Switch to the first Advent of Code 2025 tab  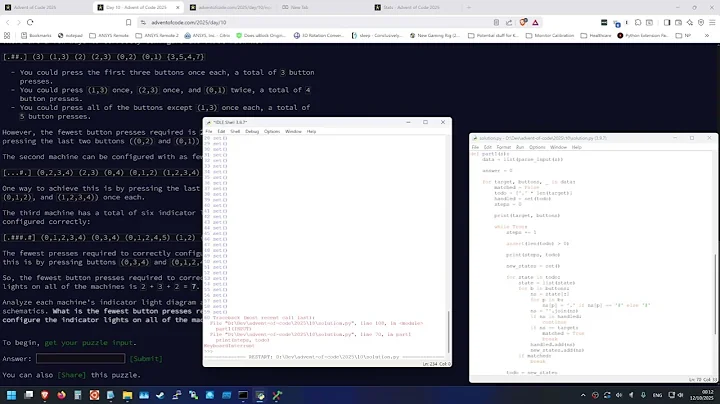[x=46, y=7]
